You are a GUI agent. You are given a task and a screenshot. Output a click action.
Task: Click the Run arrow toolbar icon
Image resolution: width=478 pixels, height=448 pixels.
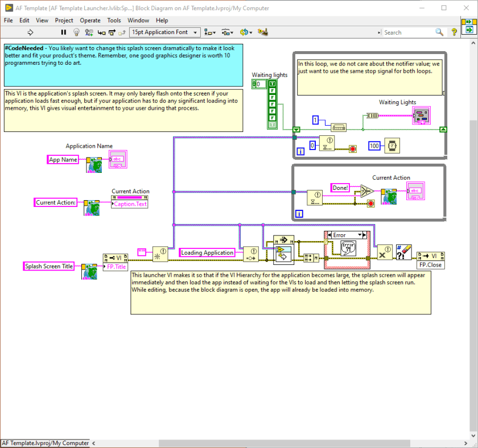click(x=30, y=32)
